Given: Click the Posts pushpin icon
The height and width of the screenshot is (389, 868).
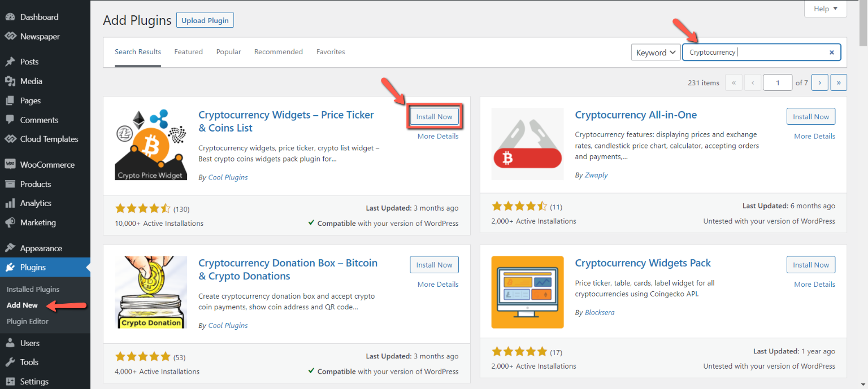Looking at the screenshot, I should tap(10, 62).
